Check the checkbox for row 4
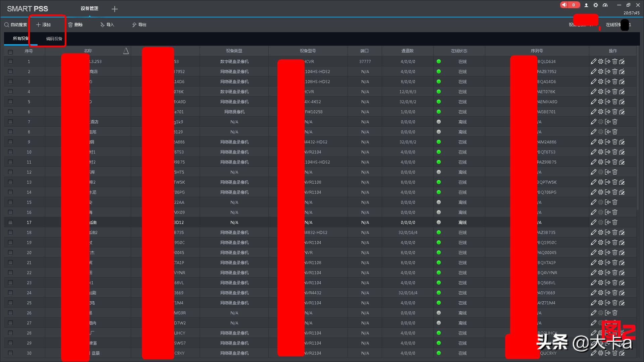 pyautogui.click(x=10, y=92)
